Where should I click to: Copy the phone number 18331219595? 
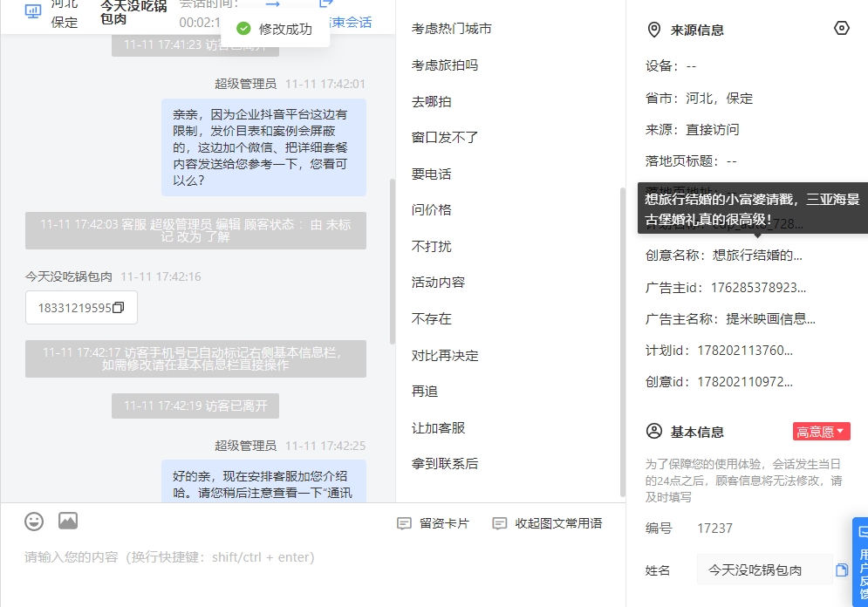pos(118,308)
